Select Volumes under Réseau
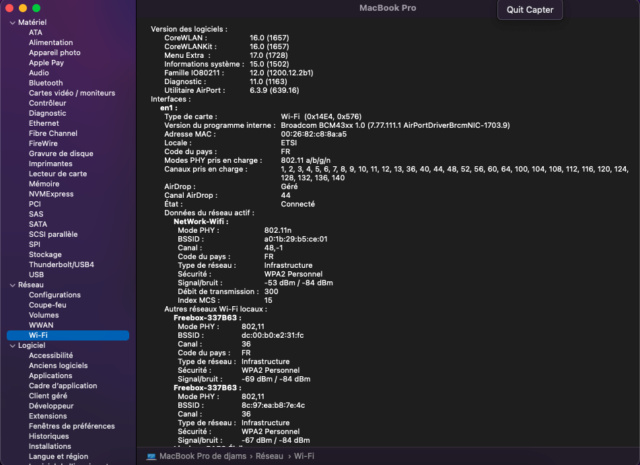Viewport: 640px width, 465px height. (x=44, y=315)
